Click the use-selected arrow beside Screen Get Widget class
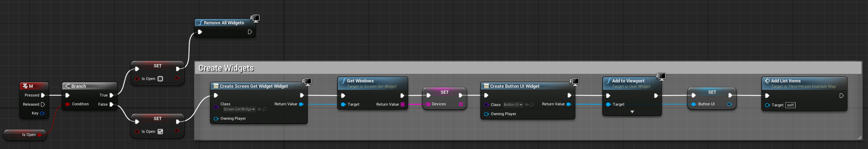868x149 pixels. (x=259, y=110)
